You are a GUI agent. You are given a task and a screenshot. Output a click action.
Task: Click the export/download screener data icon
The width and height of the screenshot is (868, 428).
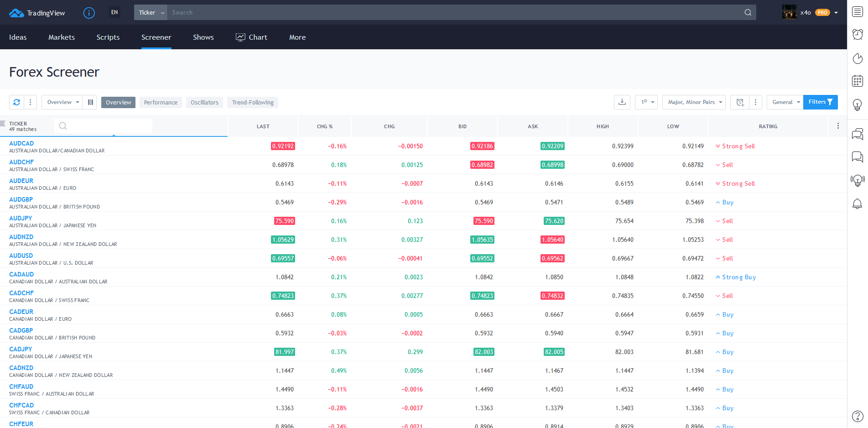[622, 102]
